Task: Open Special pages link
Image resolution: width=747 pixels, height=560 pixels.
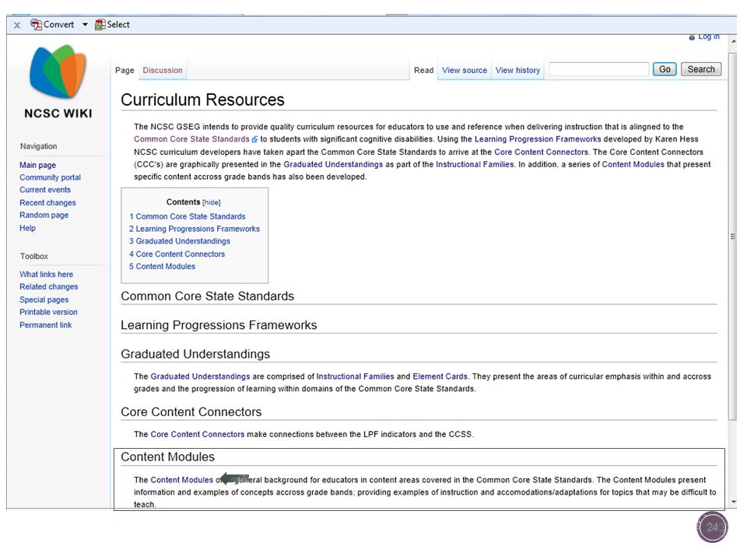Action: [x=44, y=299]
